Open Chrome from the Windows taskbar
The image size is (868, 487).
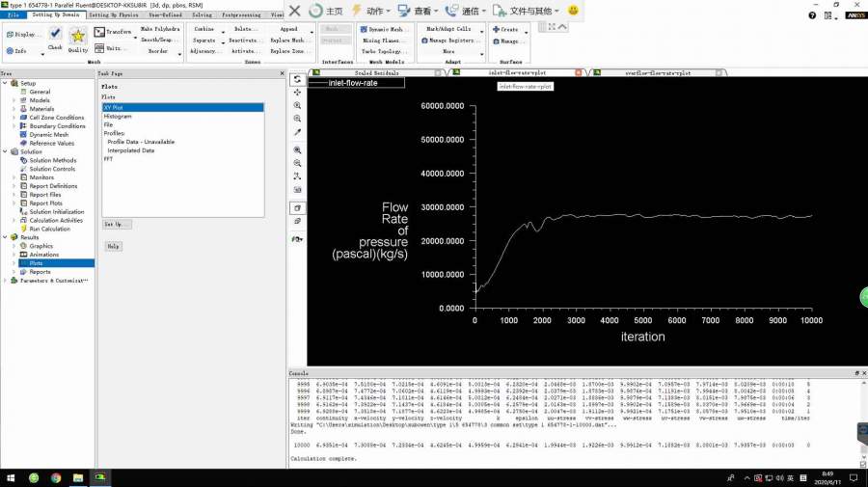tap(56, 477)
